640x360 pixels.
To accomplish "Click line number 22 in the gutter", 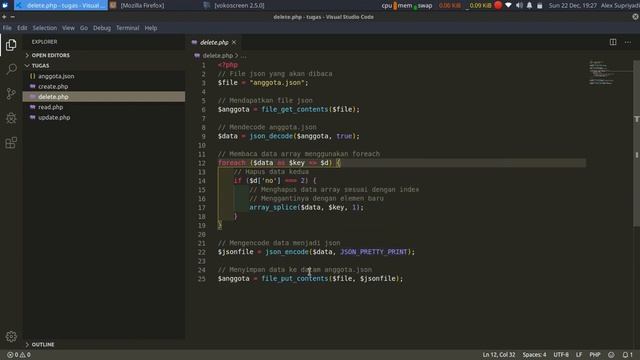I will pos(202,252).
